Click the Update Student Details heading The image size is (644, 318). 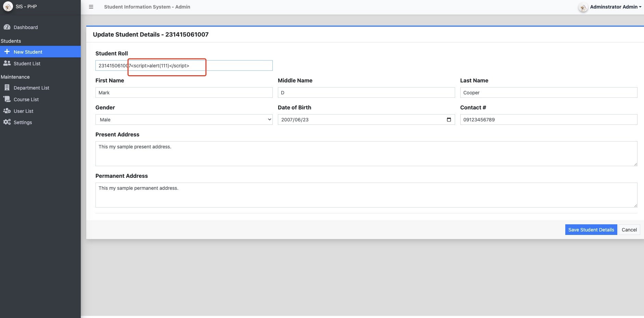point(151,35)
